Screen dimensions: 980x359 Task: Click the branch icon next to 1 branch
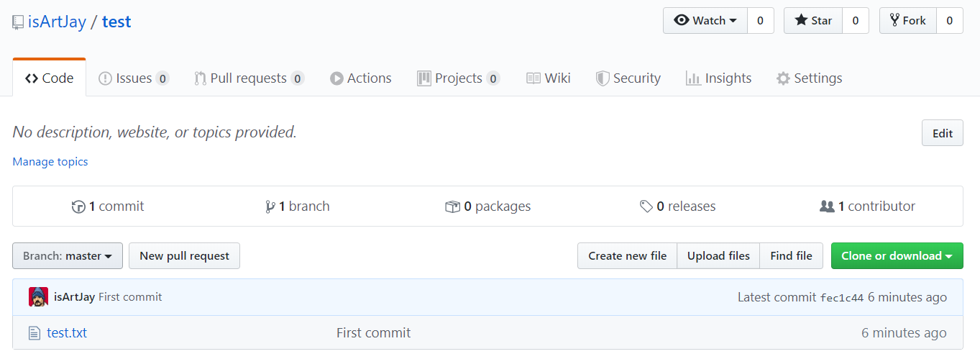[270, 207]
